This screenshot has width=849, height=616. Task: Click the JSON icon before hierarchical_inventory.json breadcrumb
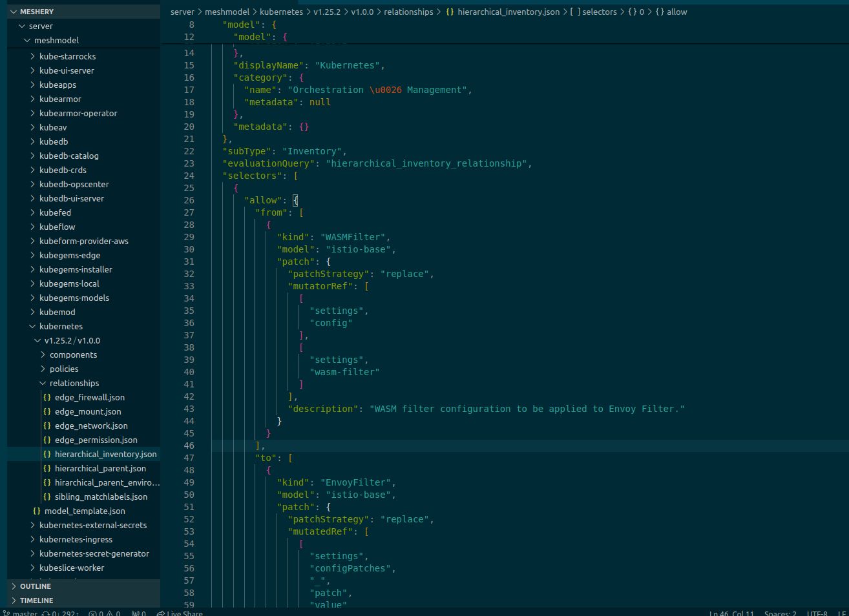click(x=450, y=12)
